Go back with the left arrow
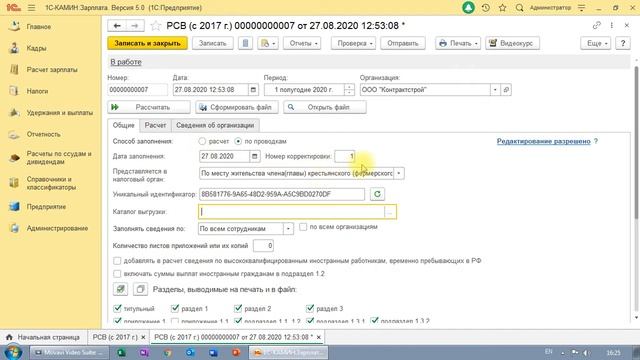The image size is (640, 360). (117, 26)
